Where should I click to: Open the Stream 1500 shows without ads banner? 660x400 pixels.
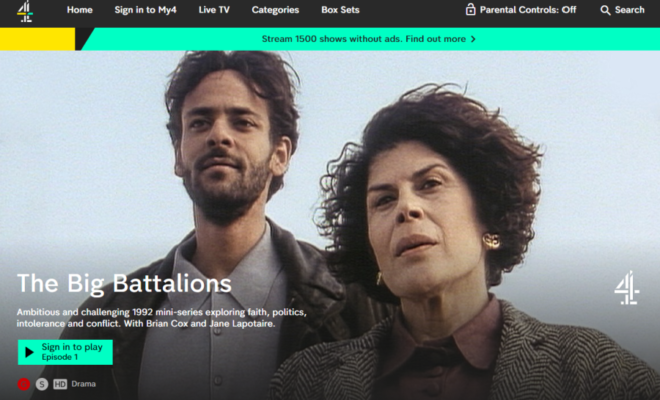(368, 39)
